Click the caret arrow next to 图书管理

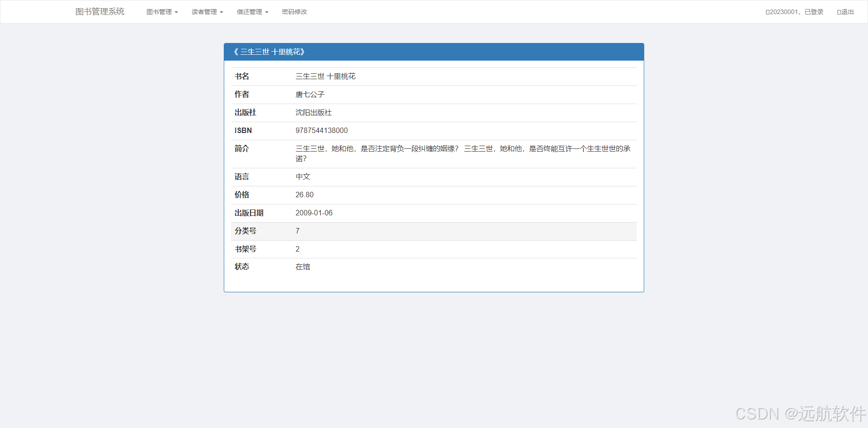176,13
